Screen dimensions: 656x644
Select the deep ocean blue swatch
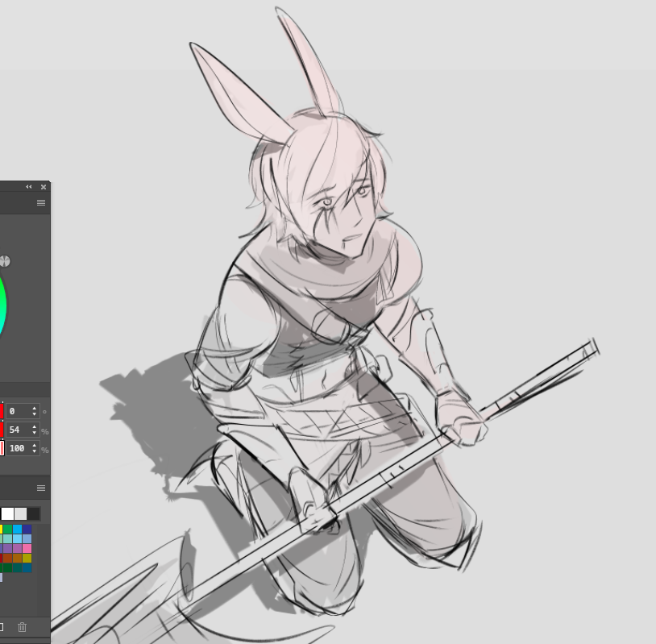[27, 567]
